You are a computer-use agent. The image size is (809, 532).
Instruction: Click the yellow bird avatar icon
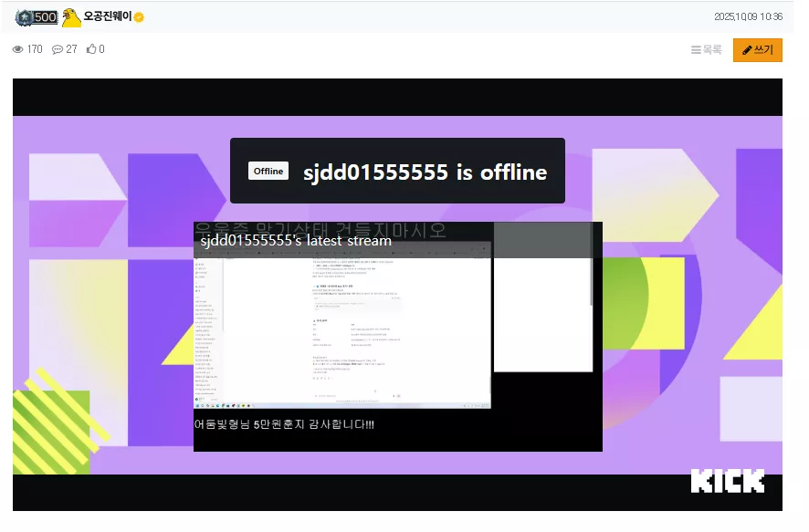(71, 17)
